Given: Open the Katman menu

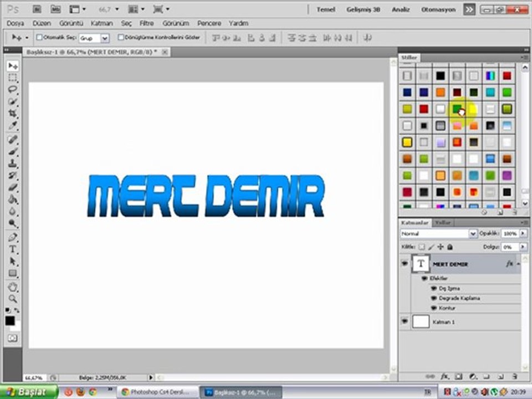Looking at the screenshot, I should pyautogui.click(x=102, y=23).
